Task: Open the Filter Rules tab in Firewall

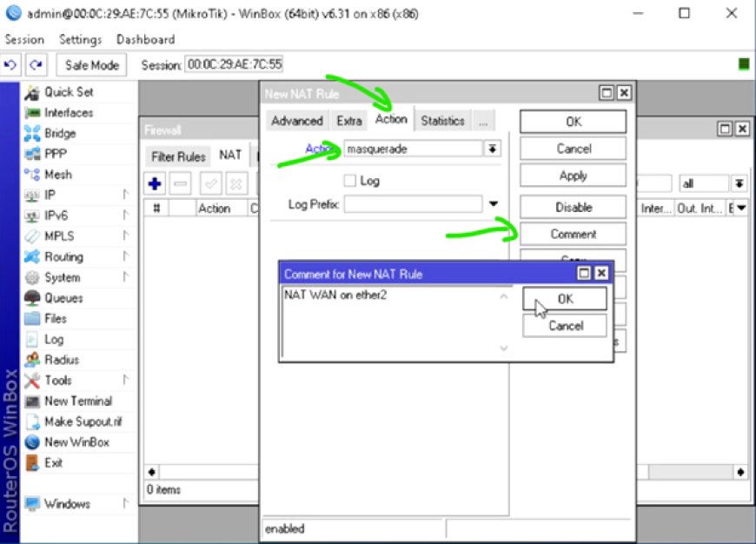Action: [x=178, y=156]
